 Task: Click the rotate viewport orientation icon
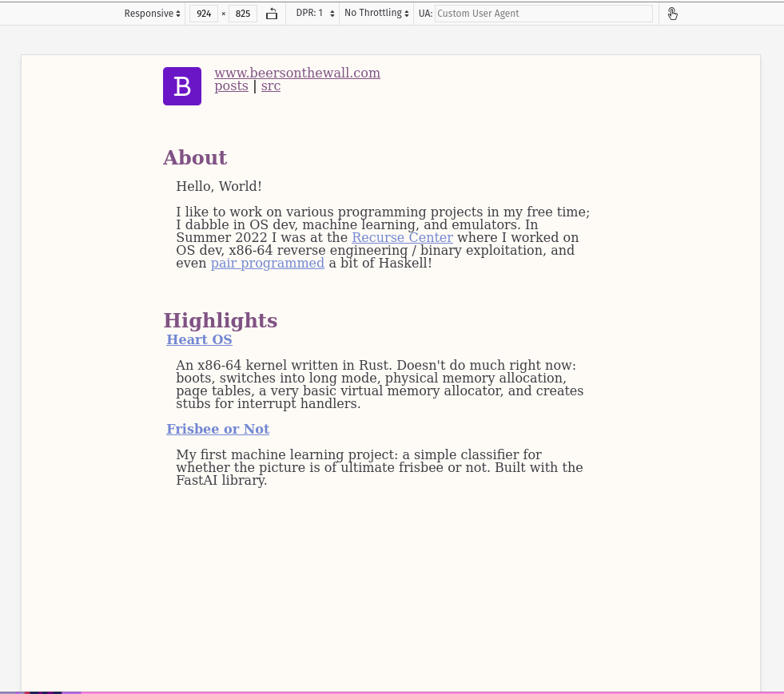point(272,14)
